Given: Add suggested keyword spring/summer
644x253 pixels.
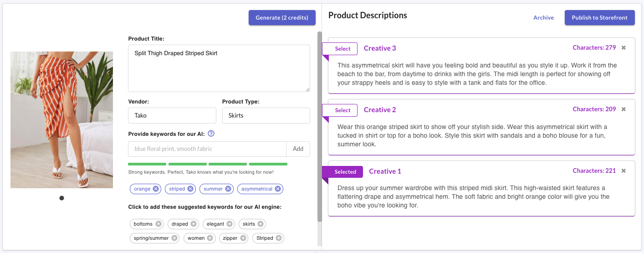Looking at the screenshot, I should (174, 238).
